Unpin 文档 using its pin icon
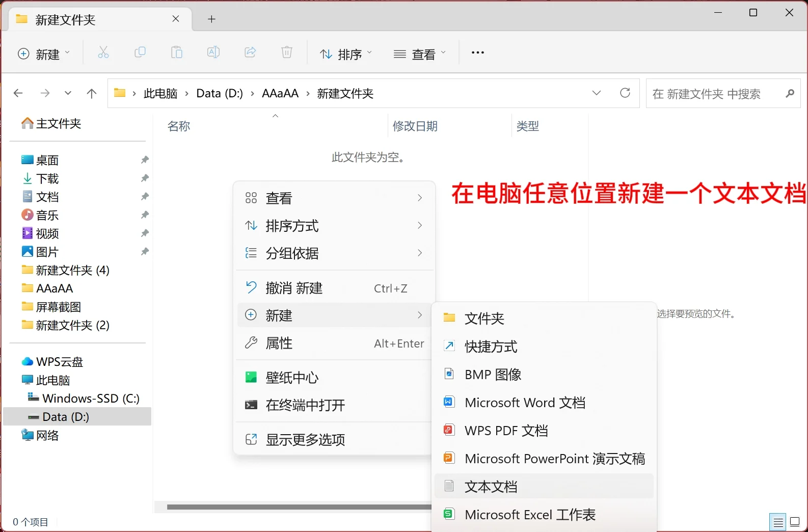This screenshot has height=532, width=808. click(145, 197)
